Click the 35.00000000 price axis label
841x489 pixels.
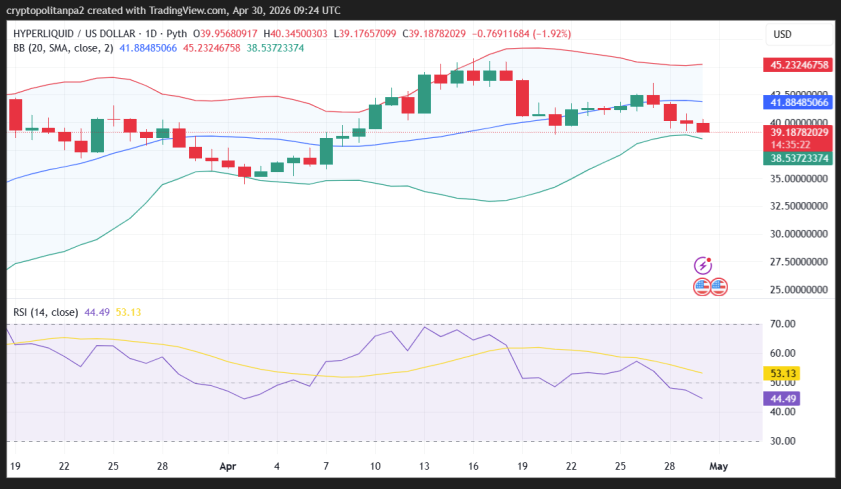click(799, 179)
